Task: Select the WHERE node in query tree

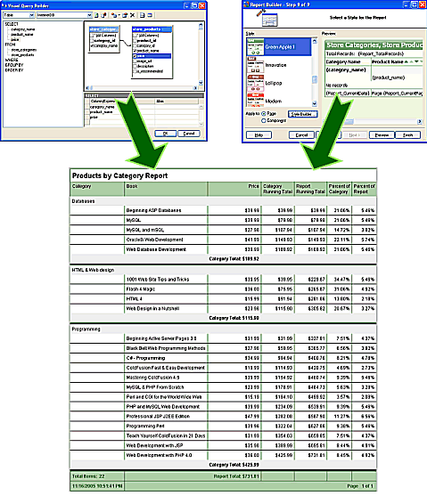Action: pyautogui.click(x=12, y=60)
